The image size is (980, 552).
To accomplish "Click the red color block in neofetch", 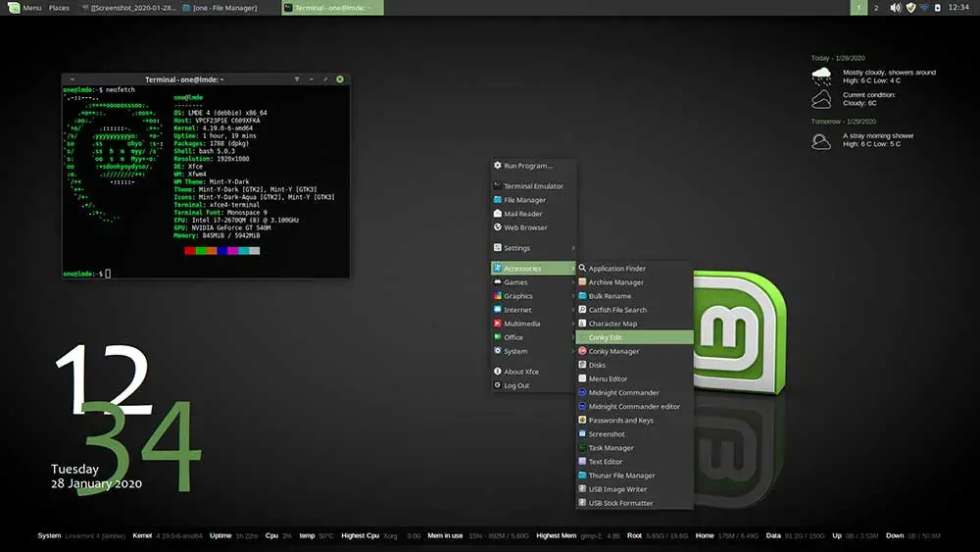I will pos(190,251).
